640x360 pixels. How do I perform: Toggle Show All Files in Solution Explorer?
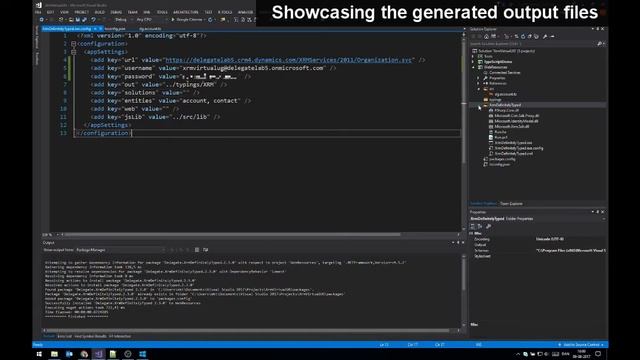tap(536, 36)
